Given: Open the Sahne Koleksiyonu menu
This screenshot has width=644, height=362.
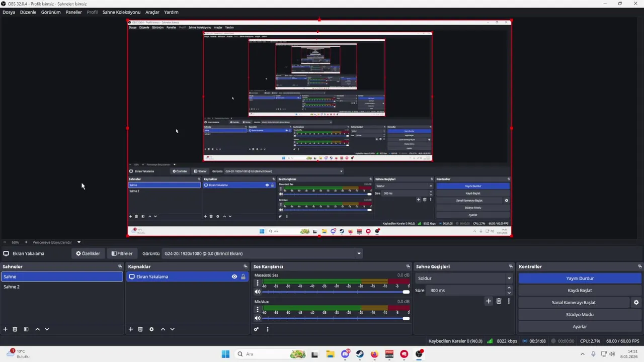Looking at the screenshot, I should click(121, 12).
